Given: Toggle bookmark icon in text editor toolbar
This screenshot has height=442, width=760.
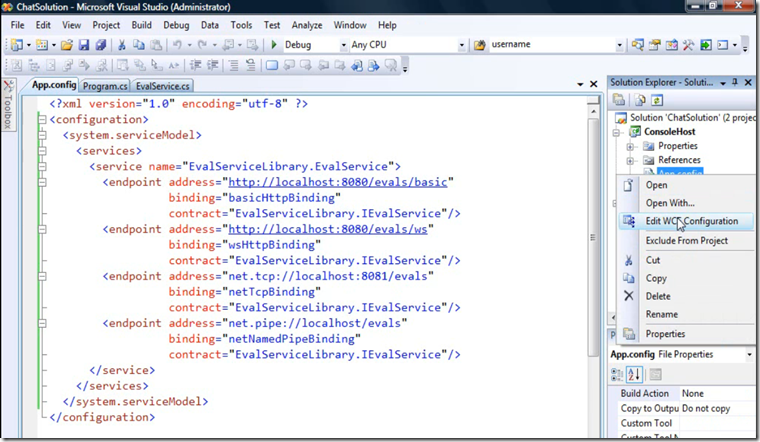Looking at the screenshot, I should (x=272, y=65).
